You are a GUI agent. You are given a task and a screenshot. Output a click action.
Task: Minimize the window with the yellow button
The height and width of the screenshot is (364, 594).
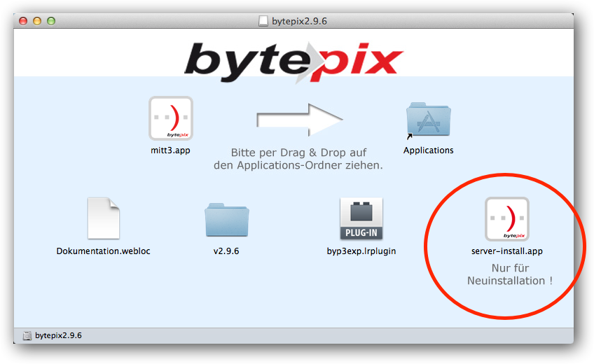(37, 21)
